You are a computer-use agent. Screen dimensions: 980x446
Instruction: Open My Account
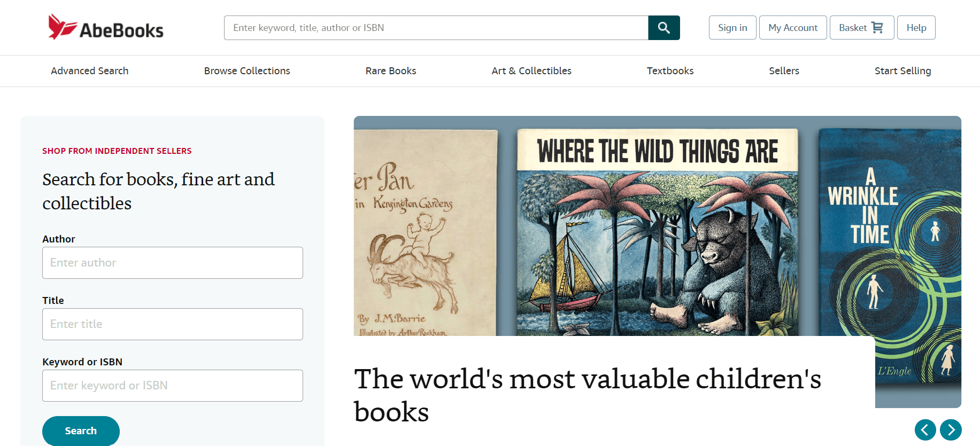[792, 27]
